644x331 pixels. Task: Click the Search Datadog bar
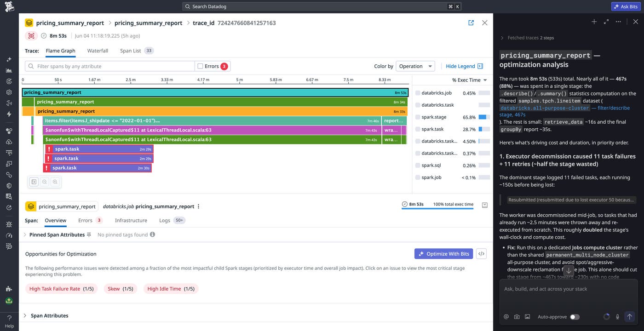[x=322, y=6]
